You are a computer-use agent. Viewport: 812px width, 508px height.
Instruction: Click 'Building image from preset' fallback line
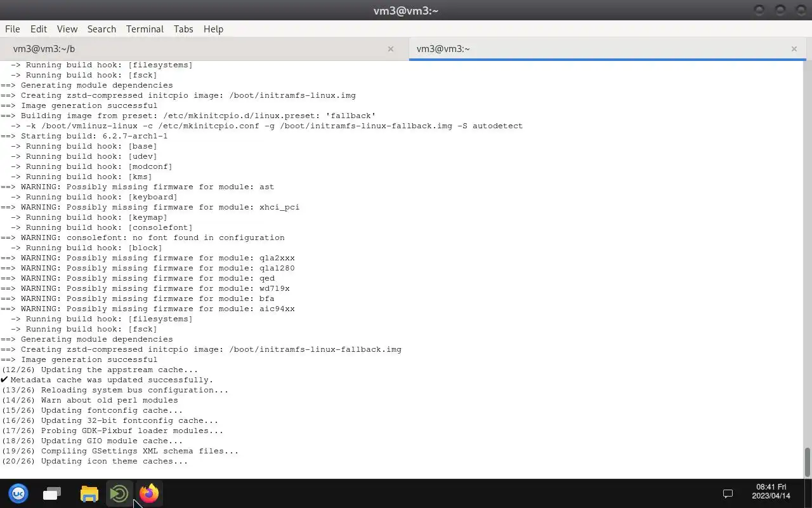[x=188, y=116]
